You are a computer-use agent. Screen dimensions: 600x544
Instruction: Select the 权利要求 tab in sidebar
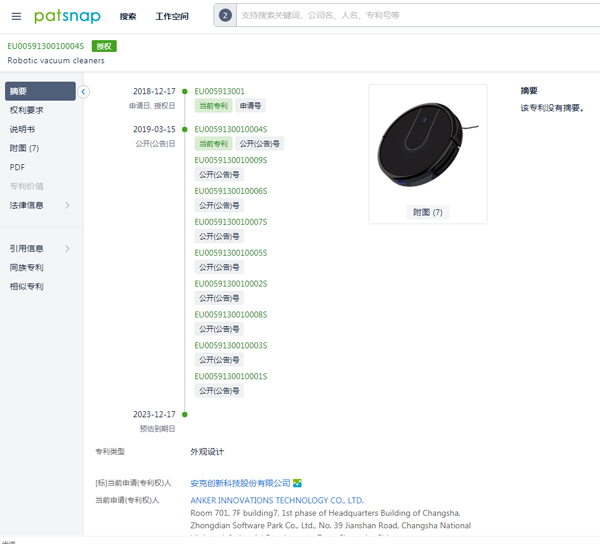(27, 110)
